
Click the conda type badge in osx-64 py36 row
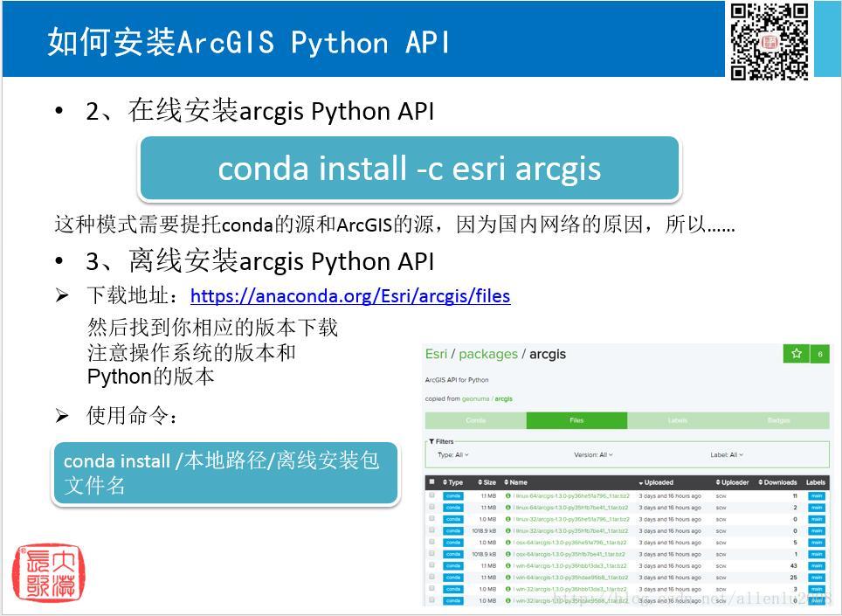pyautogui.click(x=453, y=543)
